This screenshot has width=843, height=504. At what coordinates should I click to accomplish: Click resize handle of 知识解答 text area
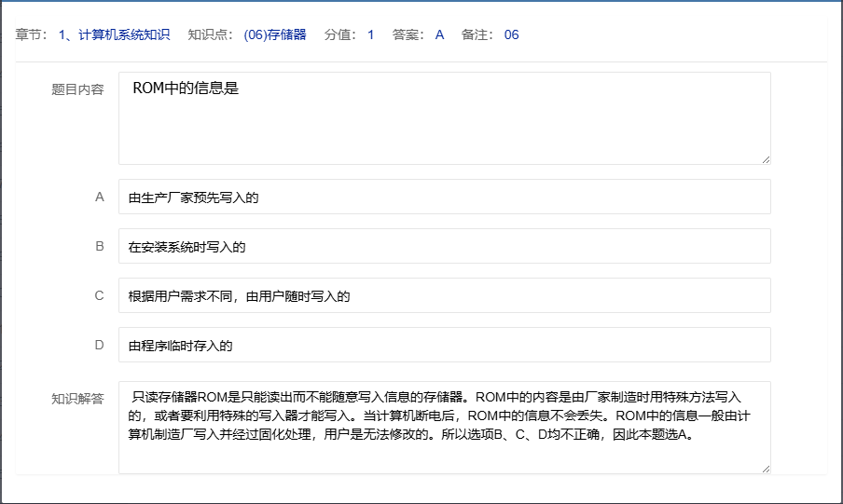[x=766, y=469]
